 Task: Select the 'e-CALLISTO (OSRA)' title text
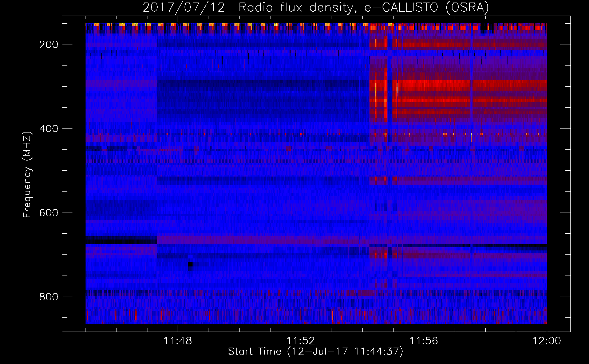point(427,7)
